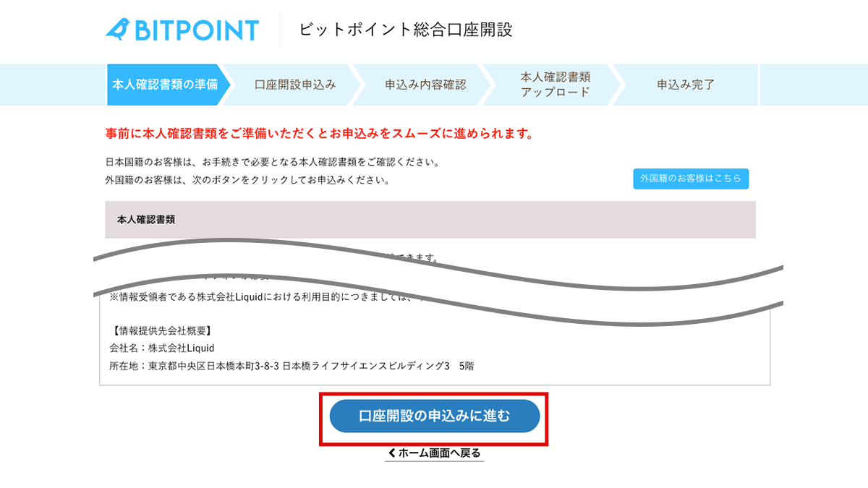
Task: Click the 外国籍のお客様はこちら button
Action: [691, 179]
